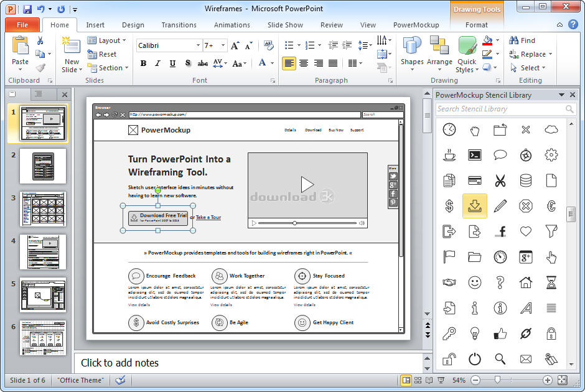This screenshot has width=585, height=392.
Task: Switch to the PowerMockup ribbon tab
Action: 416,25
